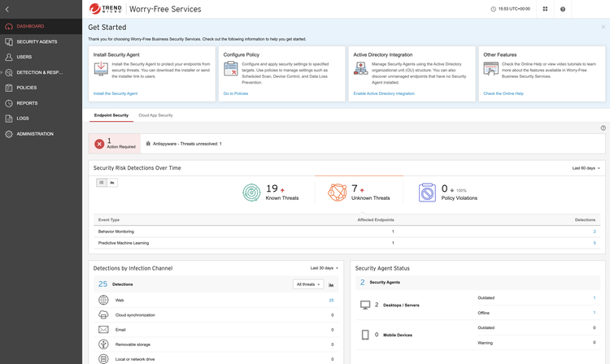Open the Policies sidebar item

(x=26, y=88)
